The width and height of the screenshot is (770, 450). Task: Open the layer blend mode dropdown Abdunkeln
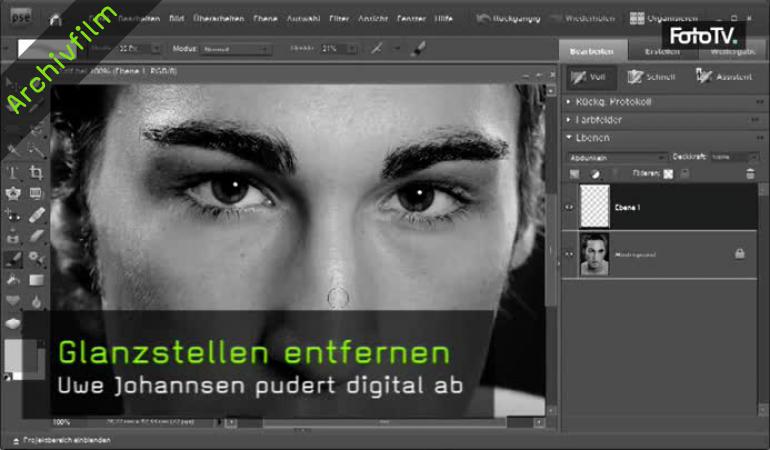coord(617,158)
